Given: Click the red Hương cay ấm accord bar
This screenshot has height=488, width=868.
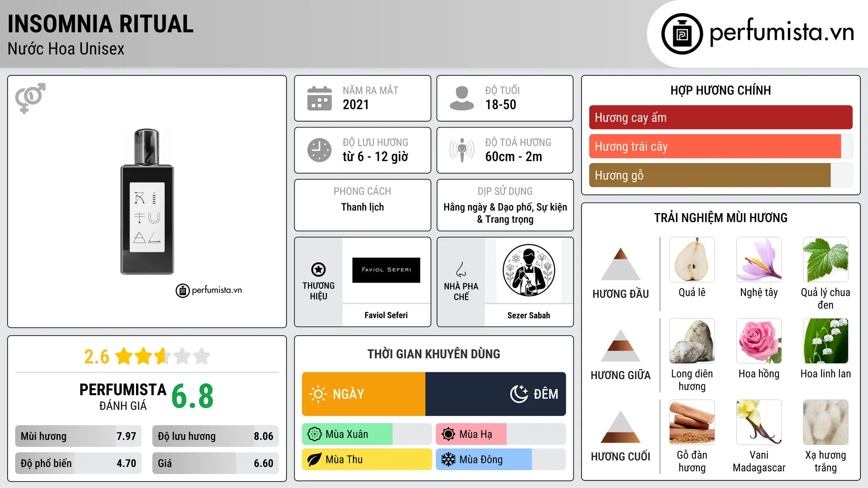Looking at the screenshot, I should pos(721,117).
